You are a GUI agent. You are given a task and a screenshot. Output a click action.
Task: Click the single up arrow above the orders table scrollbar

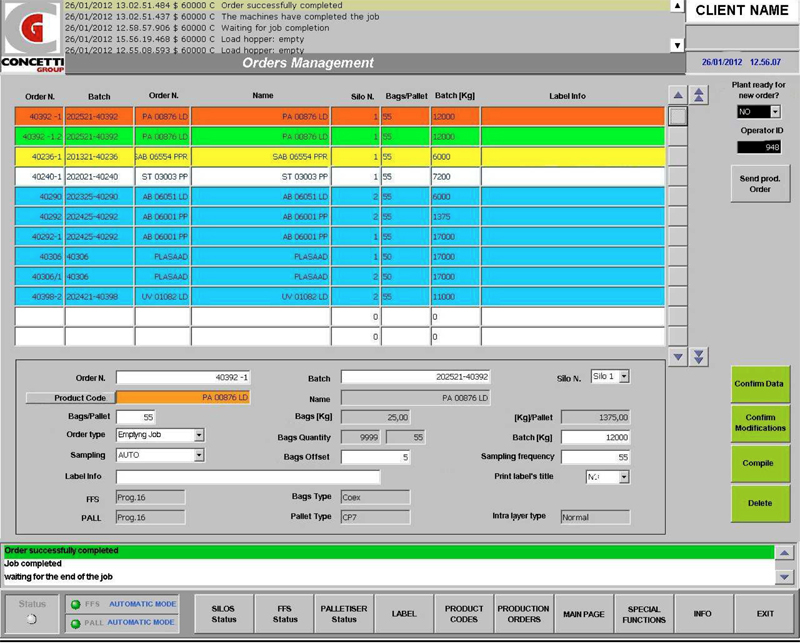click(678, 95)
